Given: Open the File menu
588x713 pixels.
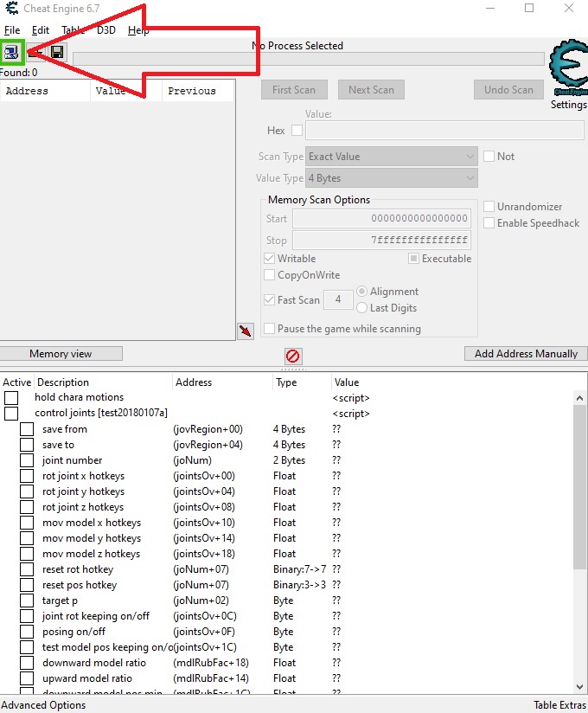Looking at the screenshot, I should [x=12, y=30].
